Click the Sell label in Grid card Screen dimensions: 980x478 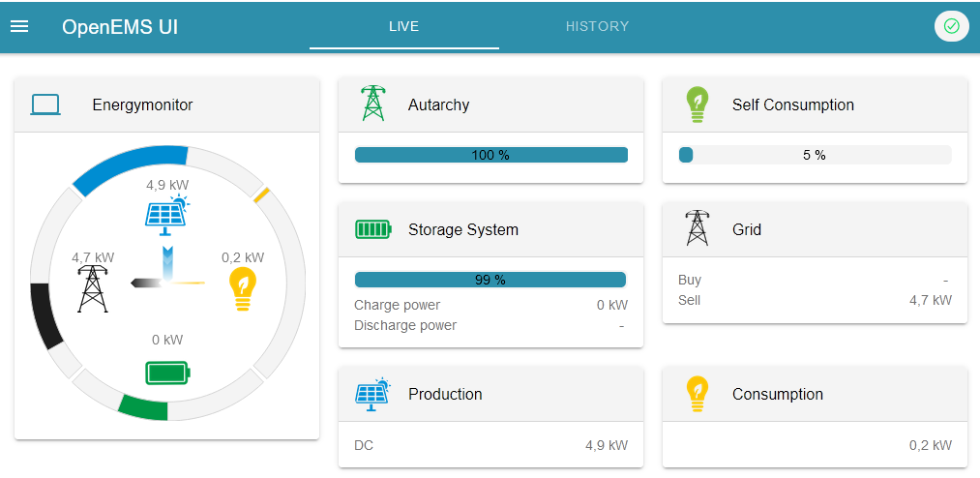[x=690, y=300]
